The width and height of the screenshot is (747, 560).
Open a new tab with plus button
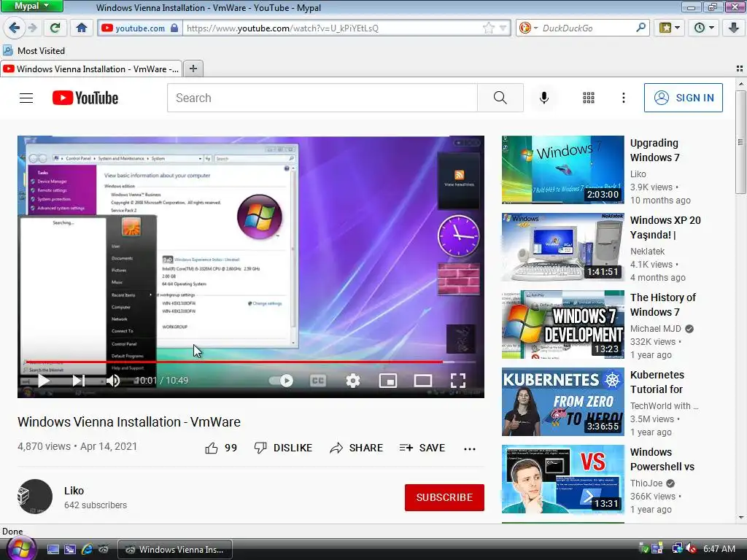pyautogui.click(x=193, y=69)
